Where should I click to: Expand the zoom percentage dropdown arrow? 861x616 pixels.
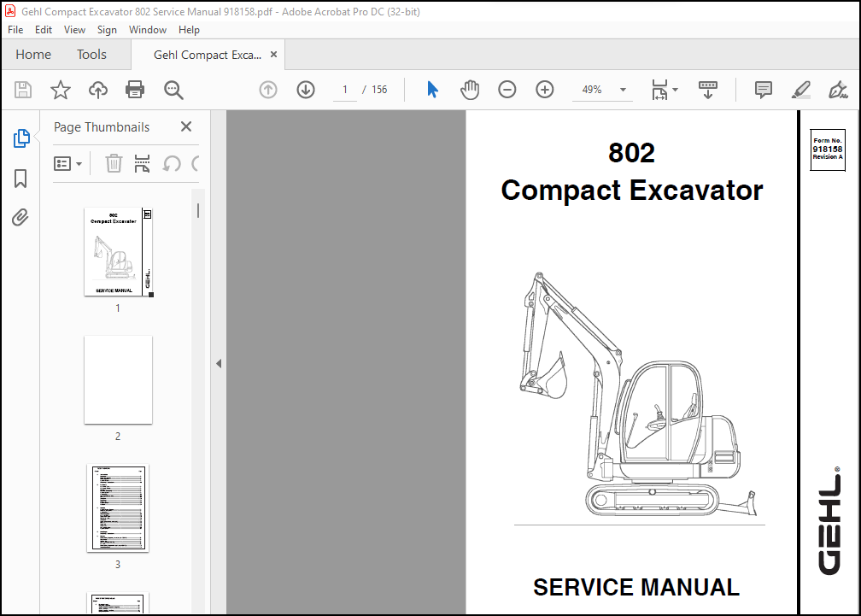coord(623,90)
